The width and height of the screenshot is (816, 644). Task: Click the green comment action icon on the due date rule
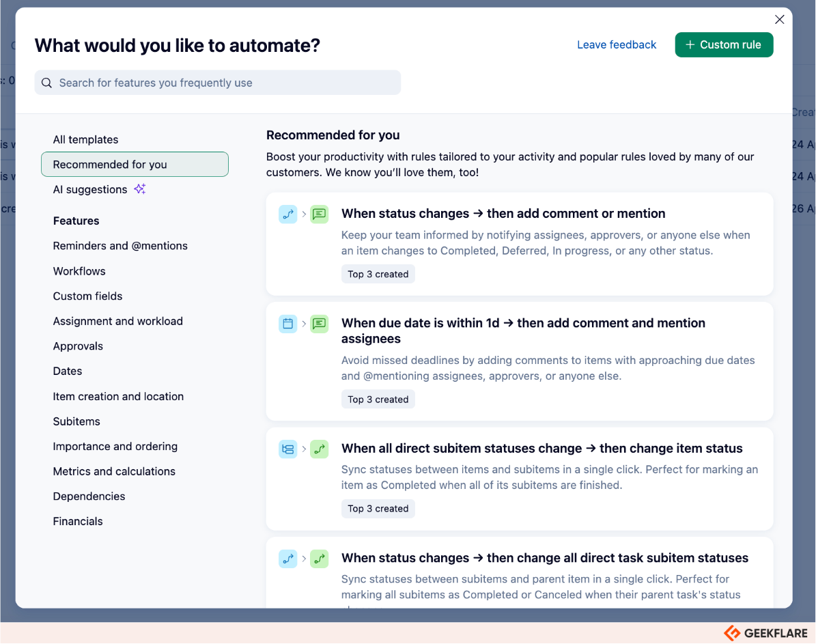319,324
